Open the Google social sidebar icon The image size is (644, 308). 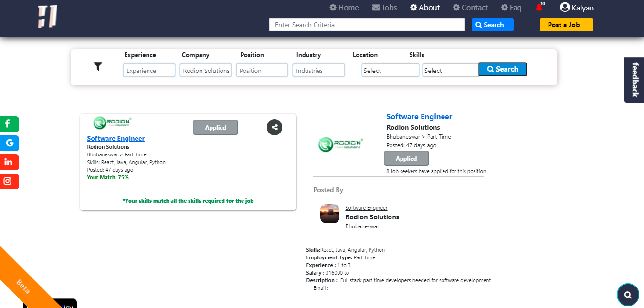[9, 143]
